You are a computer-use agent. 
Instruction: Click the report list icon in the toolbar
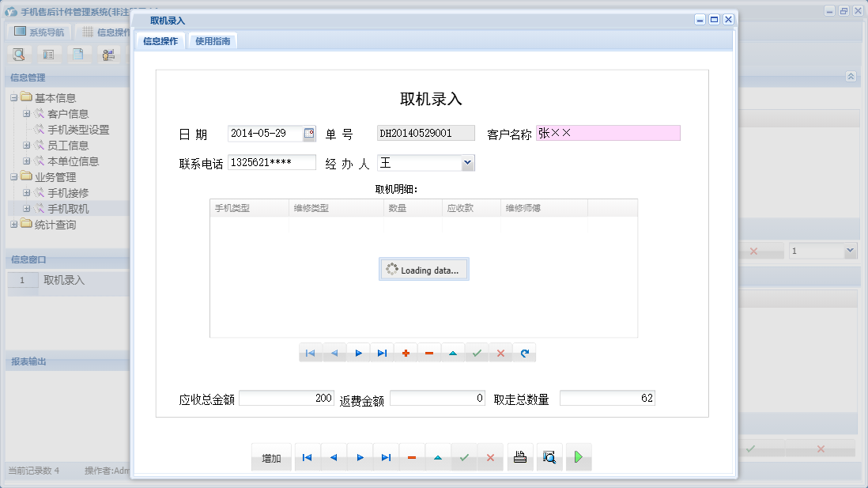tap(49, 54)
